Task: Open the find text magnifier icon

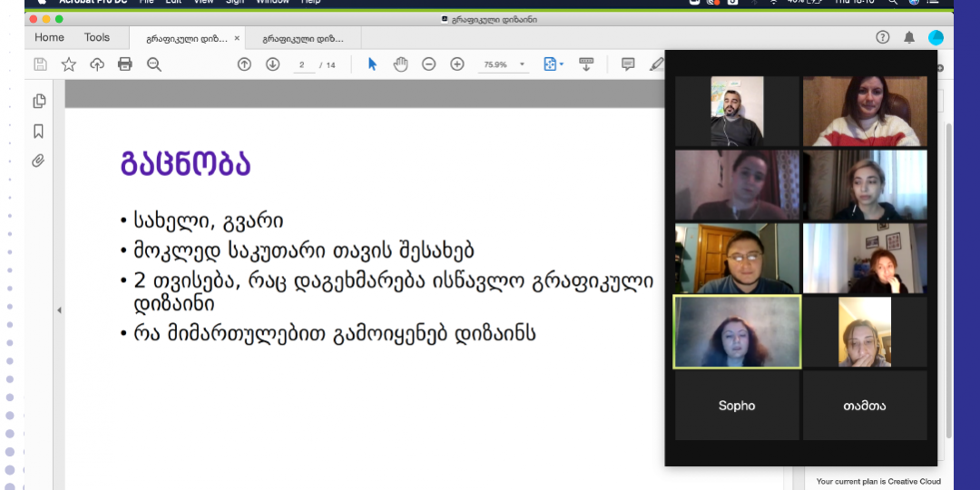Action: coord(153,64)
